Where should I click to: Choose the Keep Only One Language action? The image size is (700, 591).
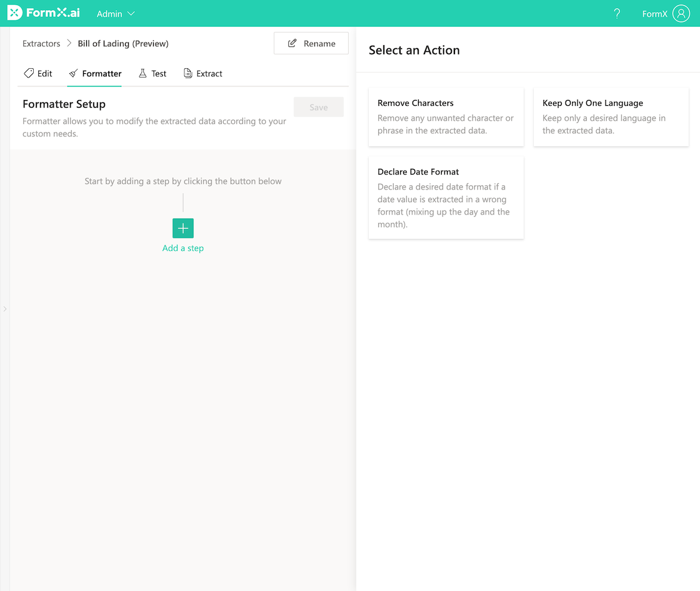611,116
